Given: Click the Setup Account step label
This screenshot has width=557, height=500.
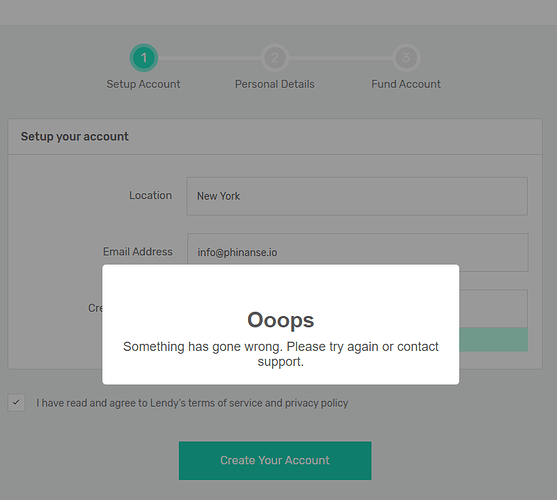Looking at the screenshot, I should (x=143, y=84).
